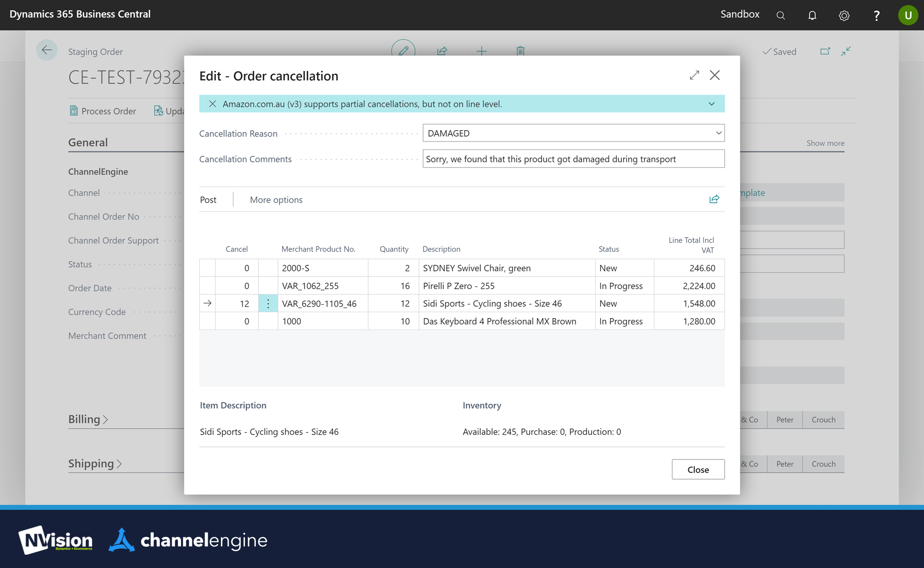
Task: Dismiss the Amazon.com.au partial cancellation notification
Action: (x=213, y=104)
